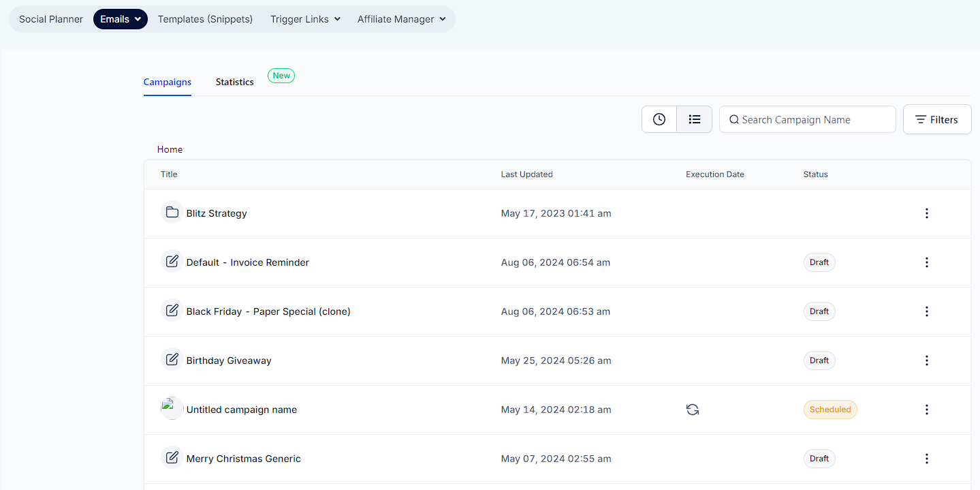980x490 pixels.
Task: Open the Blitz Strategy folder icon
Action: [172, 213]
